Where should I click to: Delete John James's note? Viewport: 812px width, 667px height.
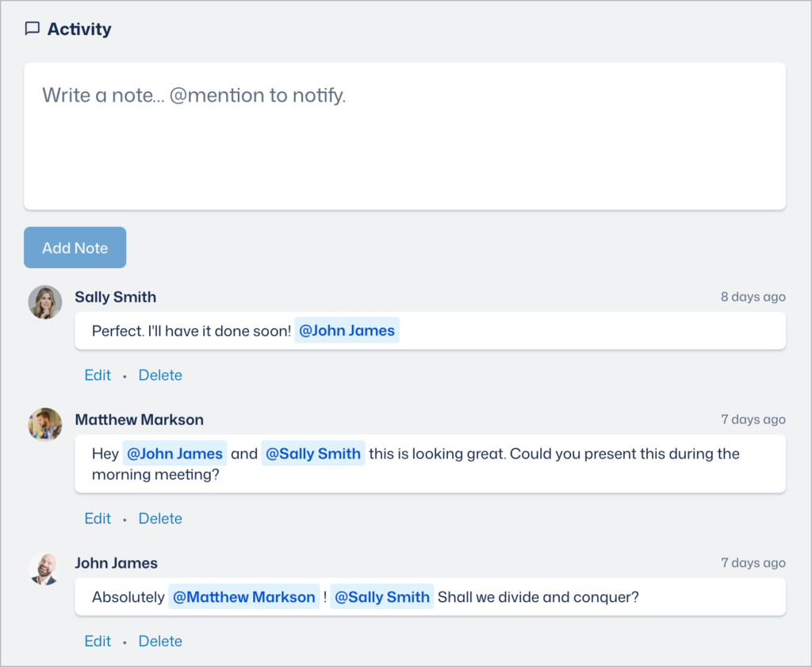pos(160,641)
